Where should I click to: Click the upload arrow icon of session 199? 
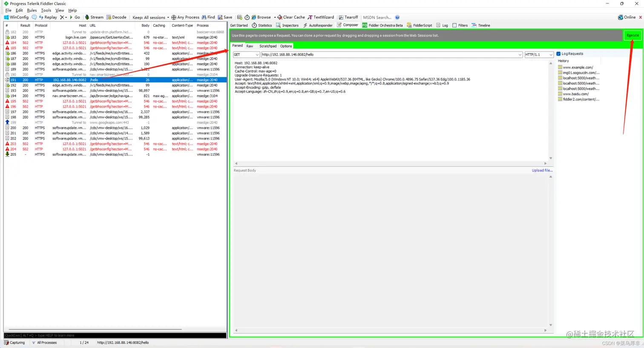click(x=7, y=123)
